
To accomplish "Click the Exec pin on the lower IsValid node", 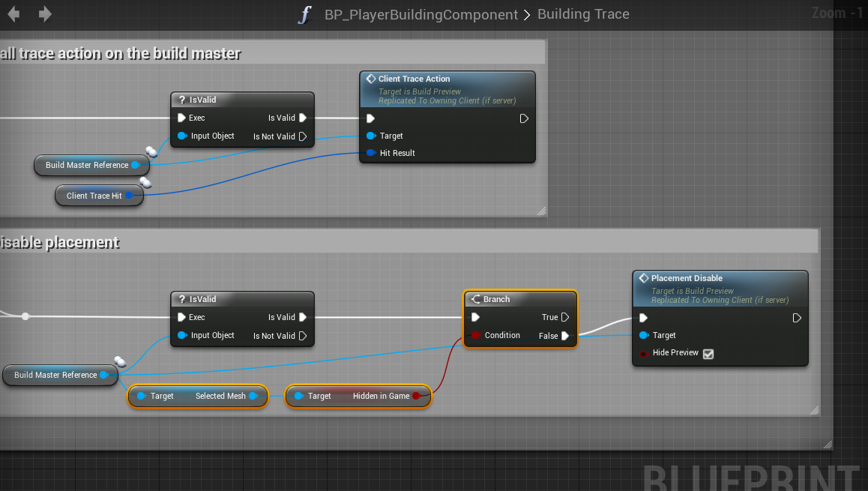I will tap(181, 317).
